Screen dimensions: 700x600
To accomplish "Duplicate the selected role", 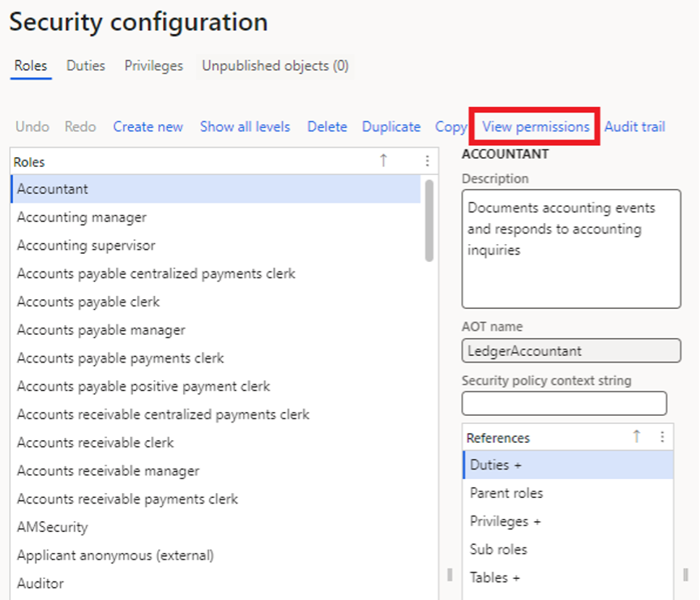I will 391,126.
